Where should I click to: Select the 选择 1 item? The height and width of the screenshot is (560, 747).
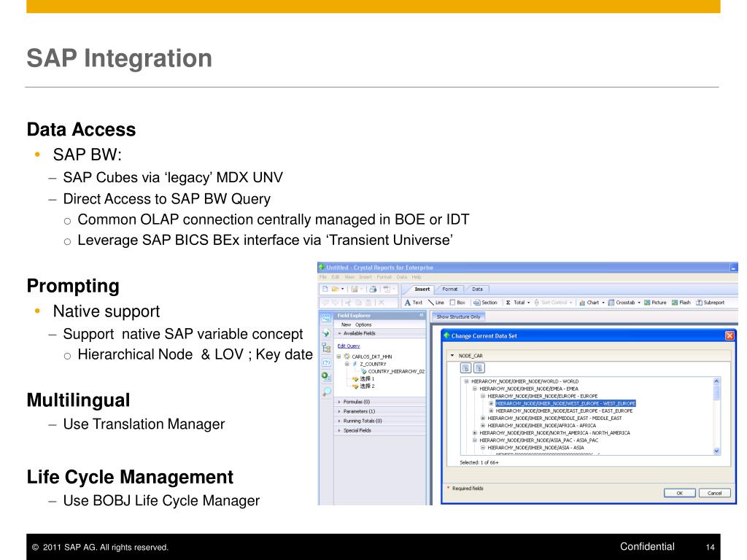(367, 379)
